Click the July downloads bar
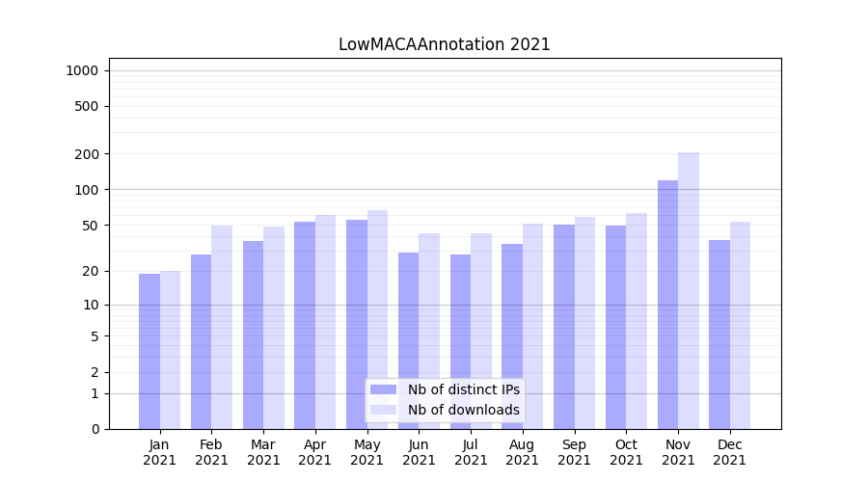The width and height of the screenshot is (868, 482). tap(480, 331)
